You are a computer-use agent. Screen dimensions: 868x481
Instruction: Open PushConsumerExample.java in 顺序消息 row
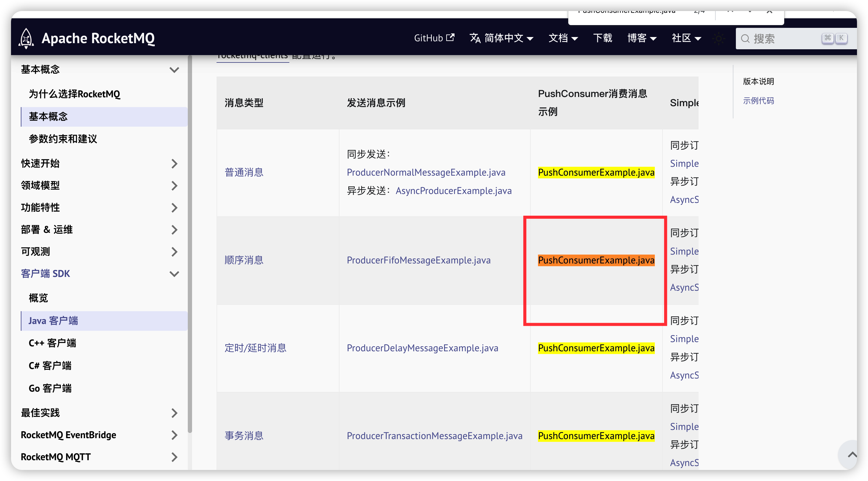tap(596, 260)
